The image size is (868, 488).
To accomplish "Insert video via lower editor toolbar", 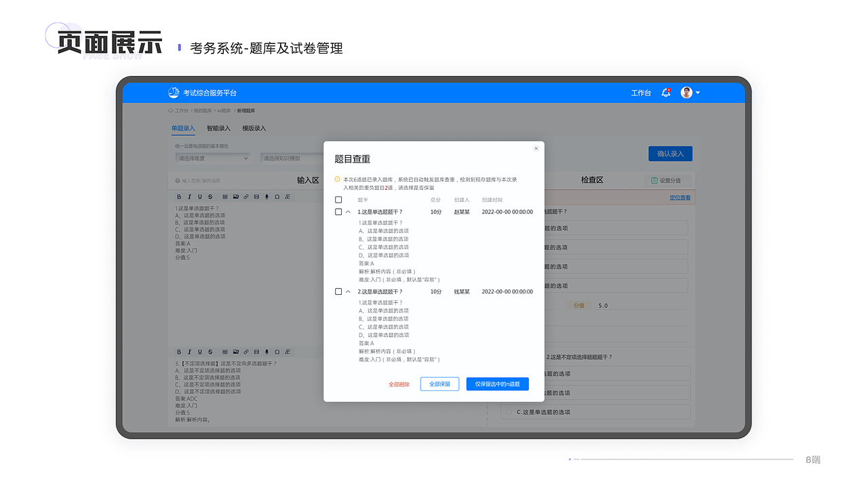I will click(x=256, y=352).
